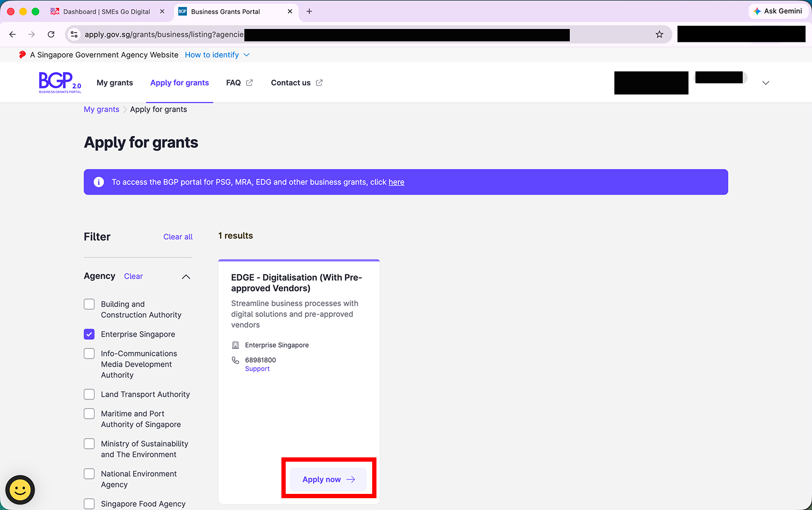Clear the Agency filter

(133, 276)
